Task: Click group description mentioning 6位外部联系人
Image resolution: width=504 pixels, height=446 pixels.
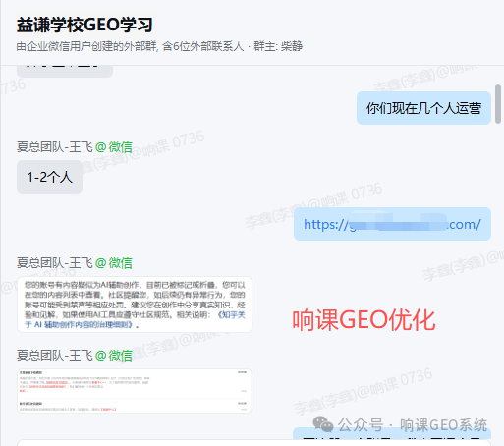Action: tap(159, 46)
